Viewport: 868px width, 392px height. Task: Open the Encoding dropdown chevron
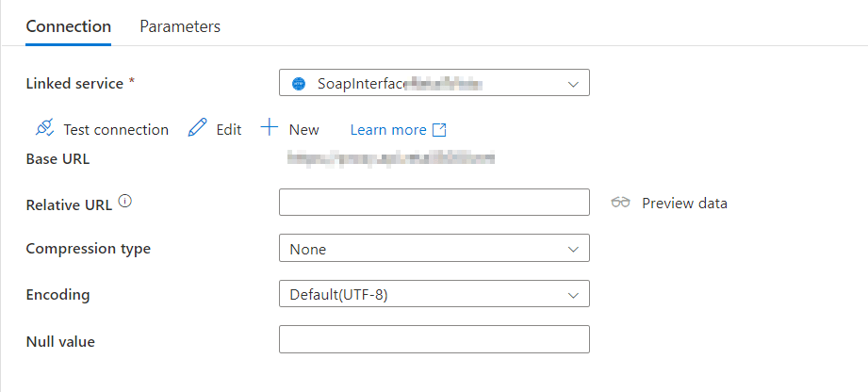572,295
